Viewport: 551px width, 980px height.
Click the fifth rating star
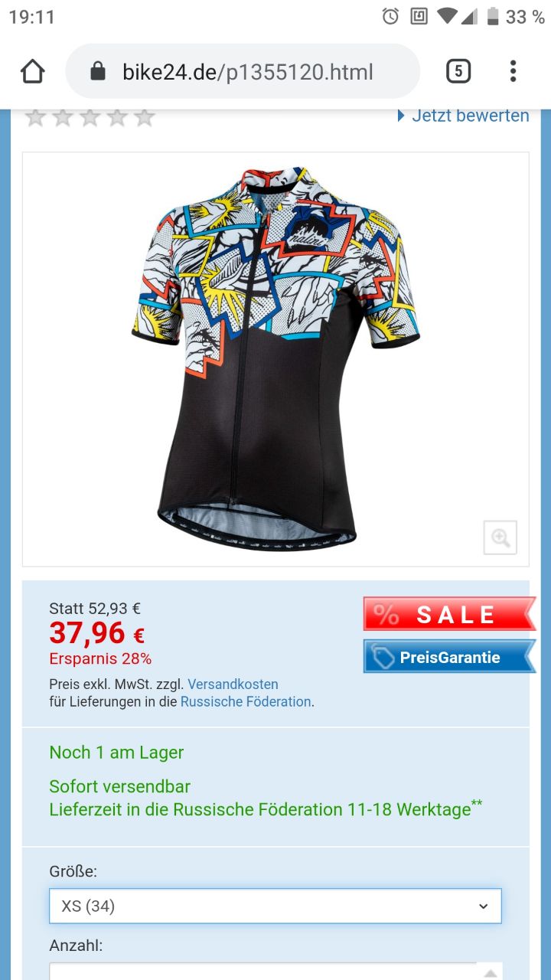point(145,117)
